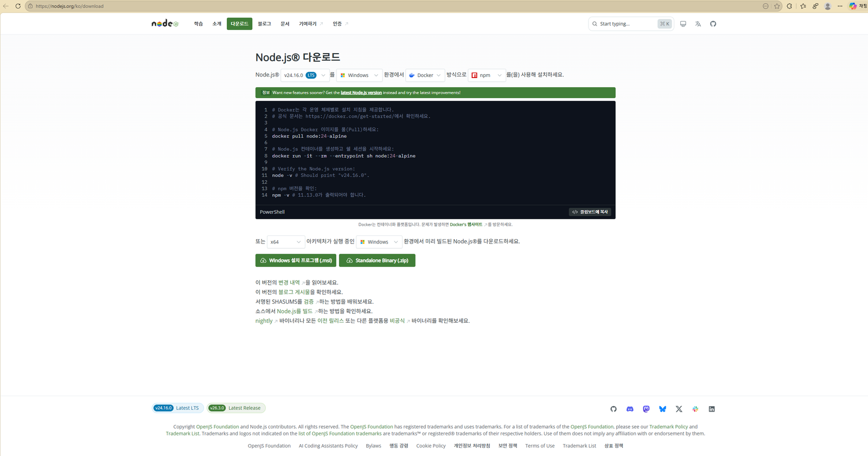
Task: Open the 이전 릴리스 link
Action: point(330,321)
